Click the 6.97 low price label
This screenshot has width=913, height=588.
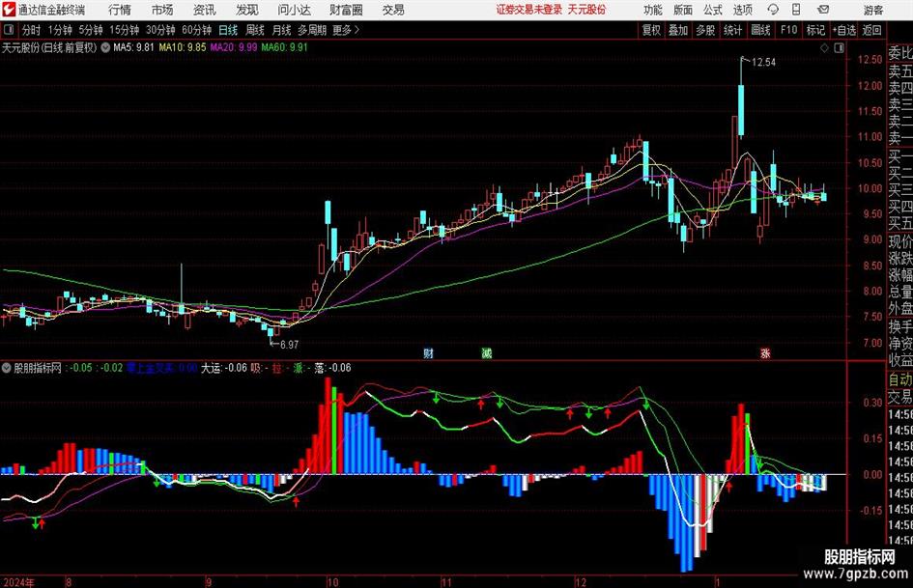click(x=290, y=345)
